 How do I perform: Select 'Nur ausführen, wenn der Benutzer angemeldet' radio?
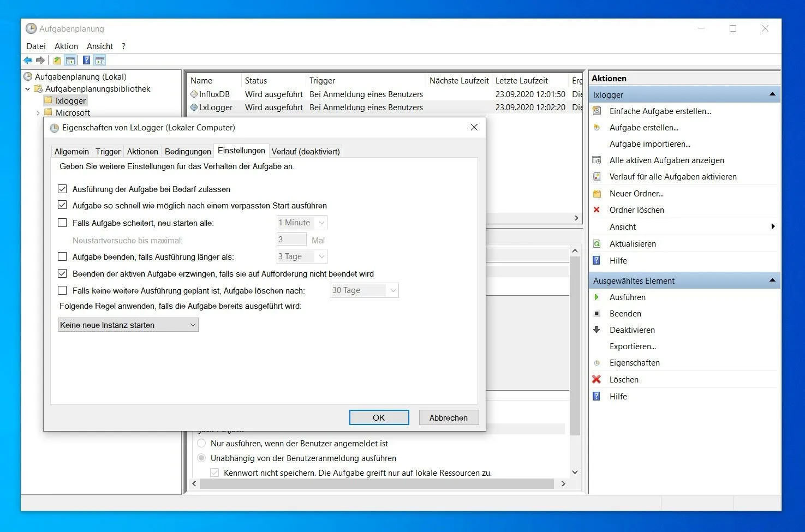tap(202, 444)
